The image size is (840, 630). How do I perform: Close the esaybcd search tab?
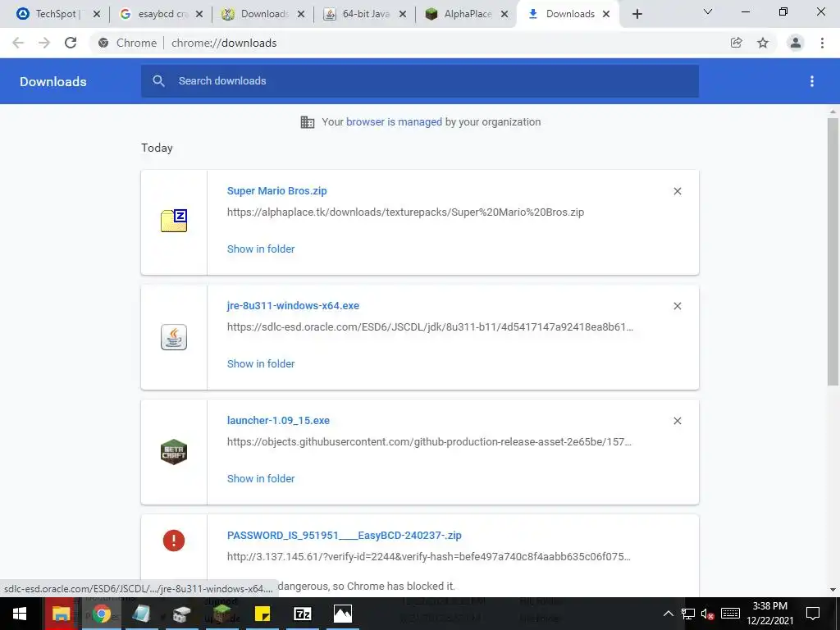click(199, 14)
